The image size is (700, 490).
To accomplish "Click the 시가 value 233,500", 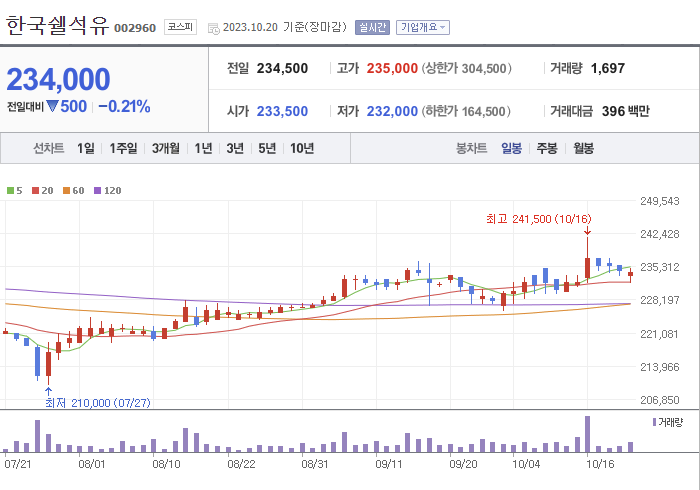I will pos(282,111).
